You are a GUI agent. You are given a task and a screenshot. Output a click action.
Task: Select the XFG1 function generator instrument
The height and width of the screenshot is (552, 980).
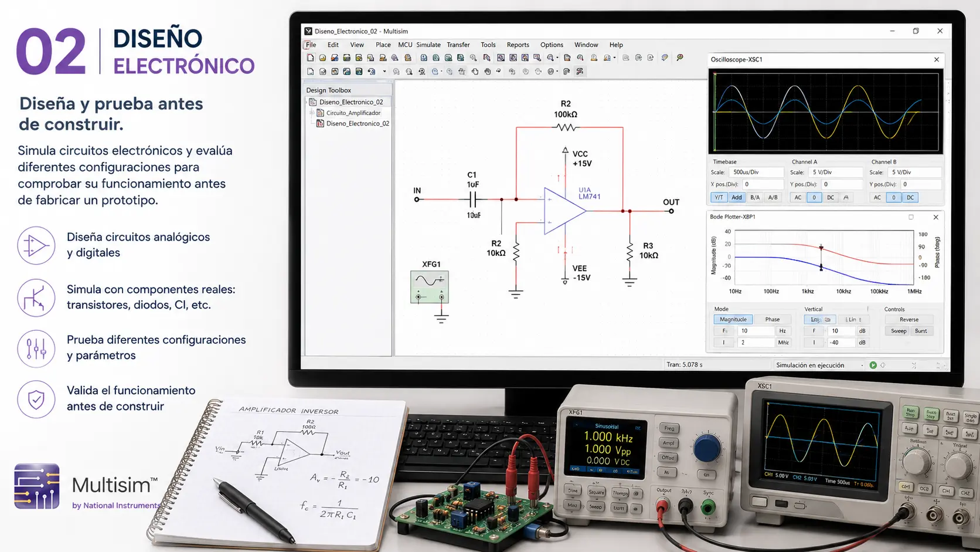coord(430,287)
